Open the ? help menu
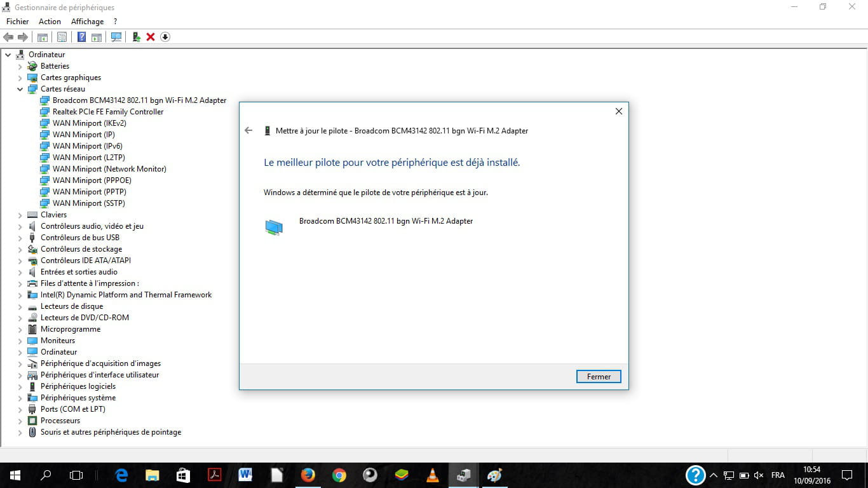Image resolution: width=868 pixels, height=488 pixels. click(115, 22)
